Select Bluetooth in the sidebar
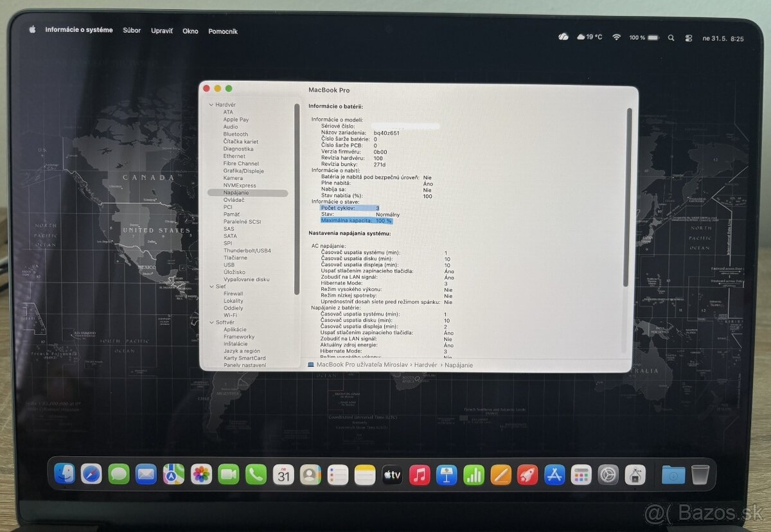Image resolution: width=771 pixels, height=532 pixels. [236, 134]
